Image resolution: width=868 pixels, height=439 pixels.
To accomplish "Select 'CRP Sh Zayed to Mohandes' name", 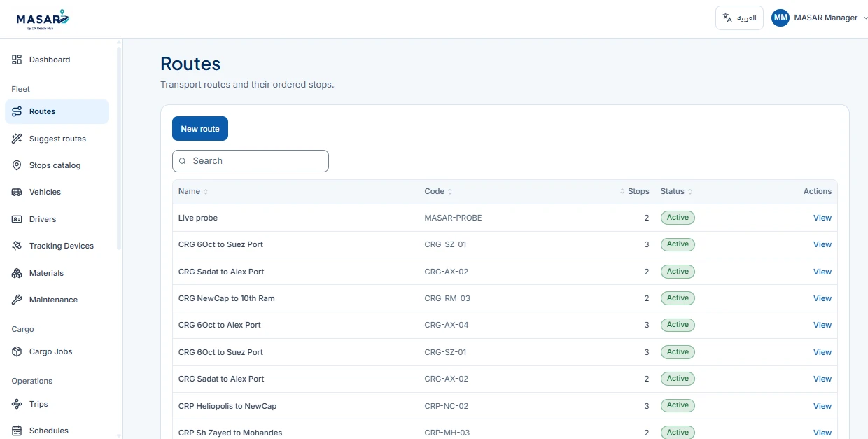I will [x=230, y=433].
